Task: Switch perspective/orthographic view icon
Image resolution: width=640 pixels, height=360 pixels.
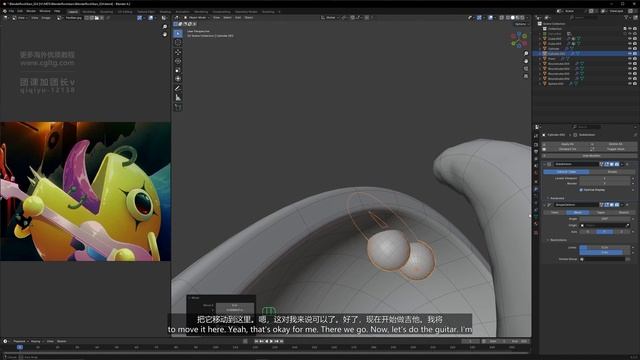Action: point(526,76)
